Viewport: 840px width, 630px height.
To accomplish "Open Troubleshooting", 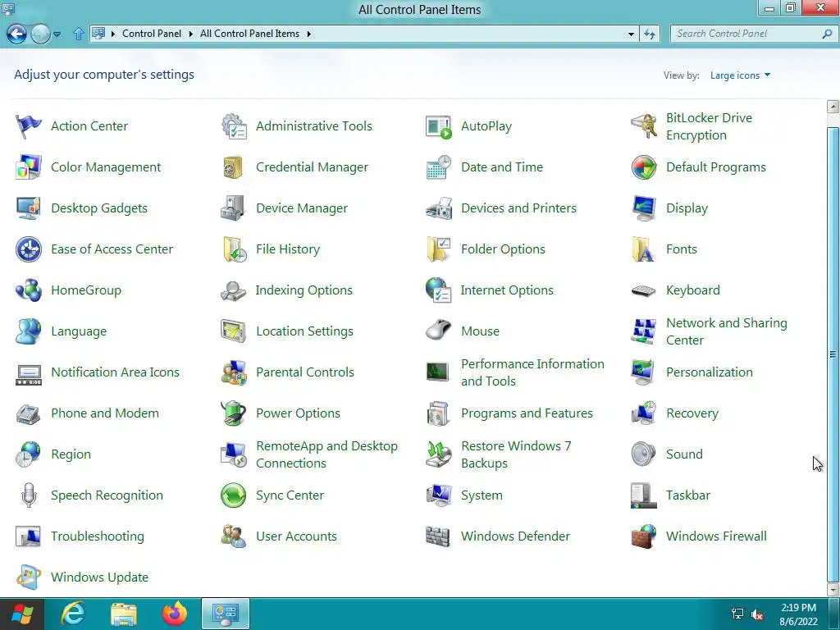I will click(98, 536).
